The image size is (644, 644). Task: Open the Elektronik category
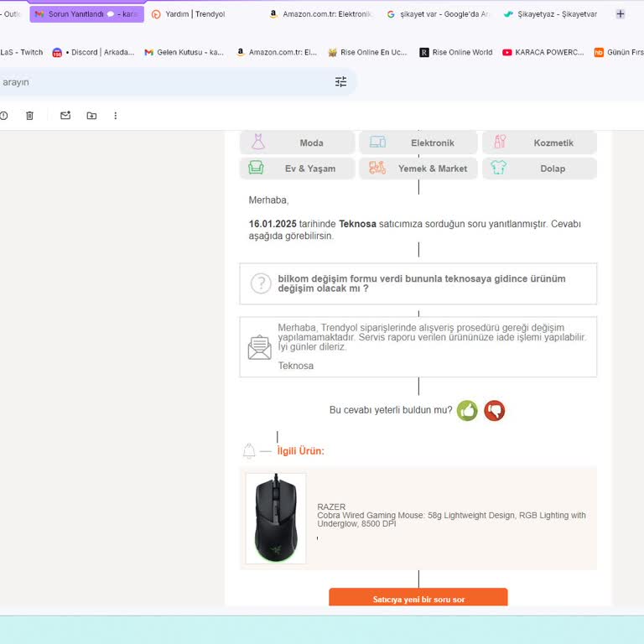418,143
